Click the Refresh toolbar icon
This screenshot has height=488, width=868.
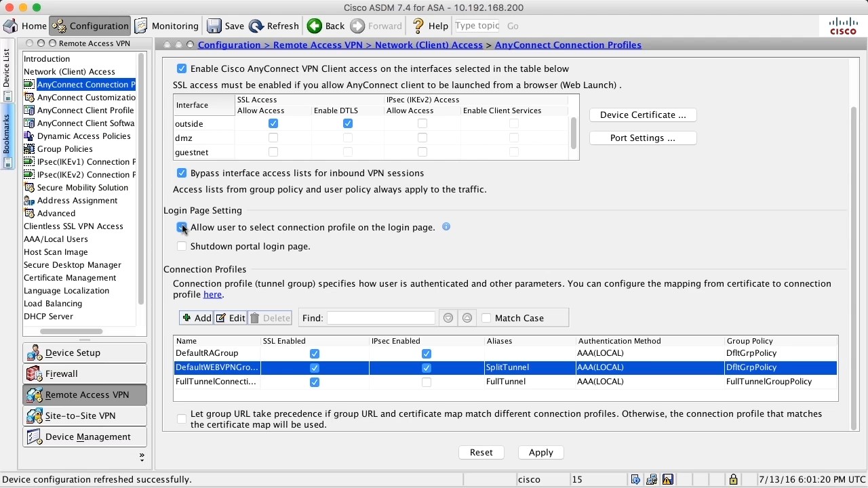256,26
